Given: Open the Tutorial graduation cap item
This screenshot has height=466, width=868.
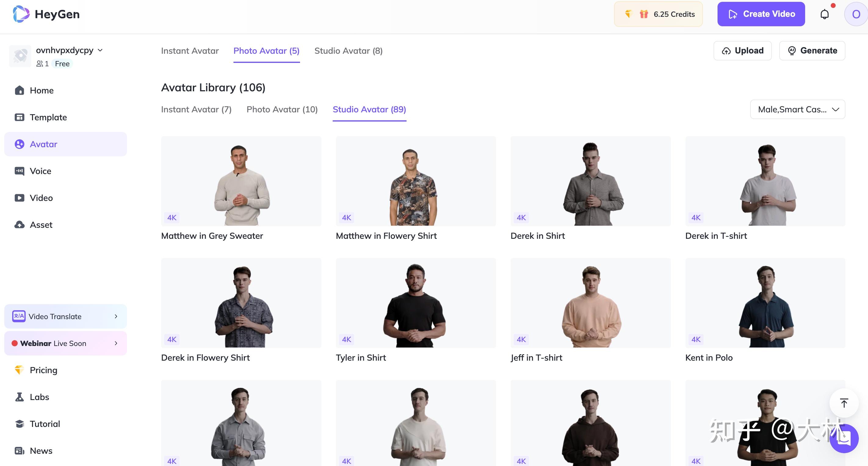Looking at the screenshot, I should click(x=45, y=424).
